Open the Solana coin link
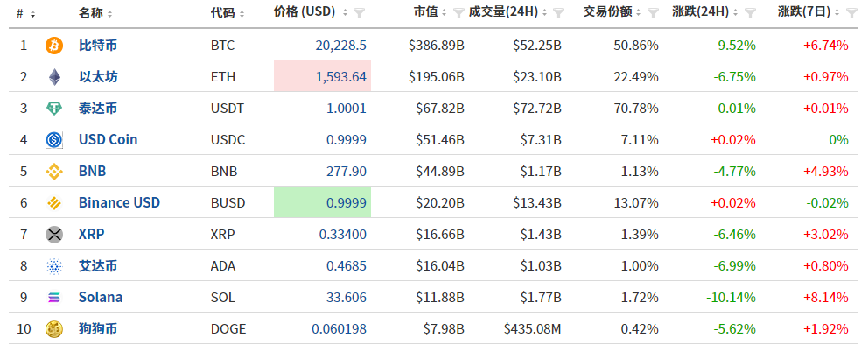The image size is (868, 345). coord(101,298)
